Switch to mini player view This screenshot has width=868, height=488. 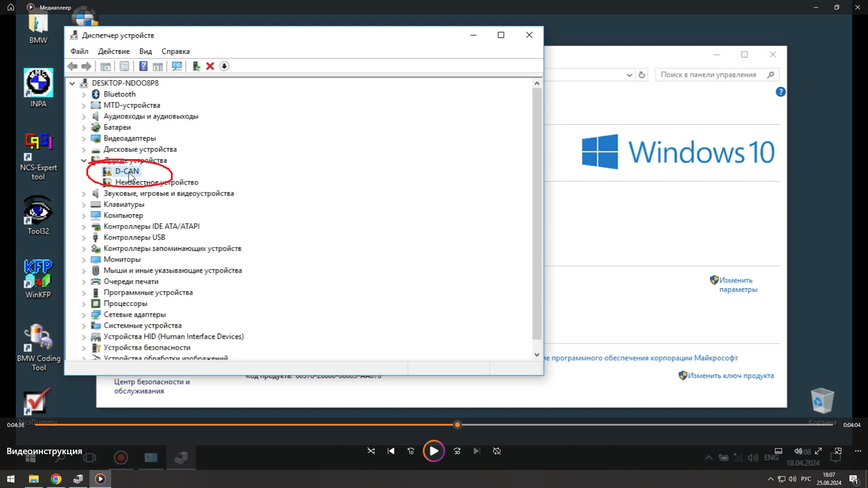838,451
